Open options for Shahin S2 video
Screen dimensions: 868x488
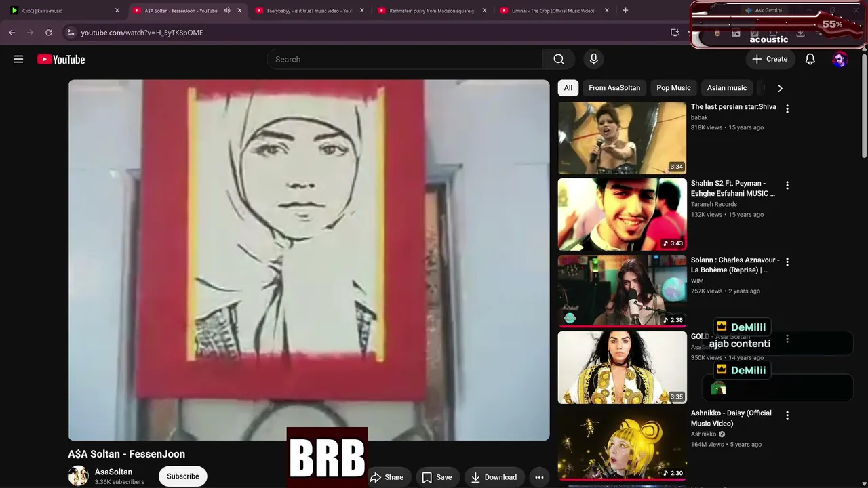[787, 185]
